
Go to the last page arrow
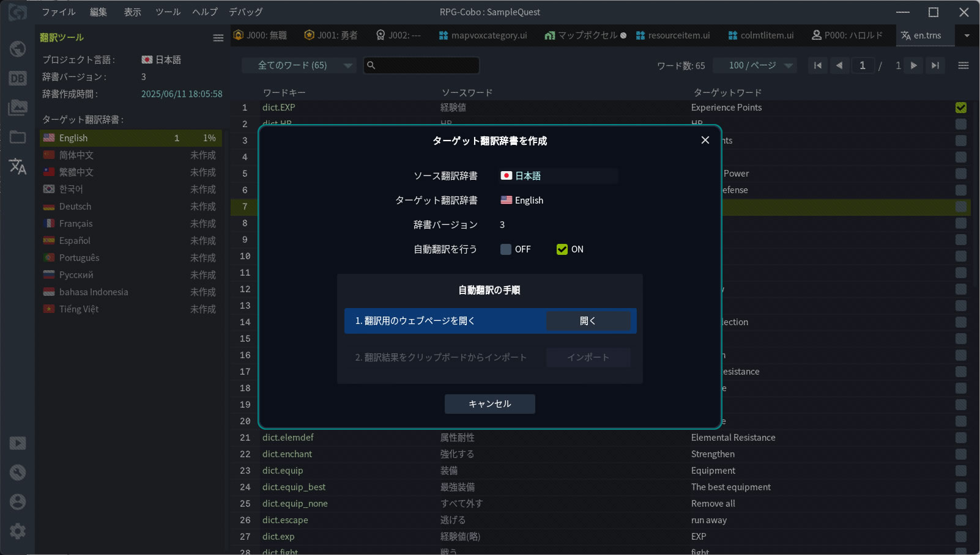point(935,65)
